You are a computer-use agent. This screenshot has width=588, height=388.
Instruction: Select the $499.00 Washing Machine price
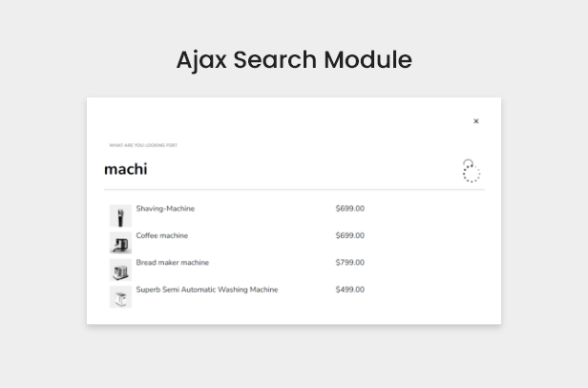[350, 290]
